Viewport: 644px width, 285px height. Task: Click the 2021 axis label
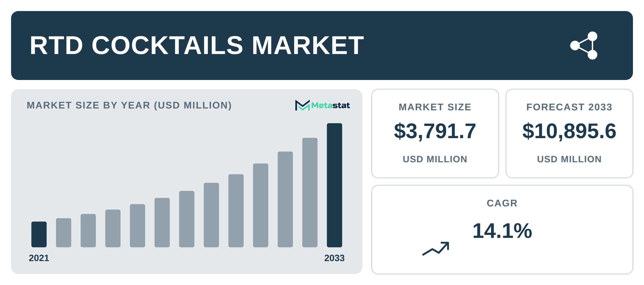39,258
